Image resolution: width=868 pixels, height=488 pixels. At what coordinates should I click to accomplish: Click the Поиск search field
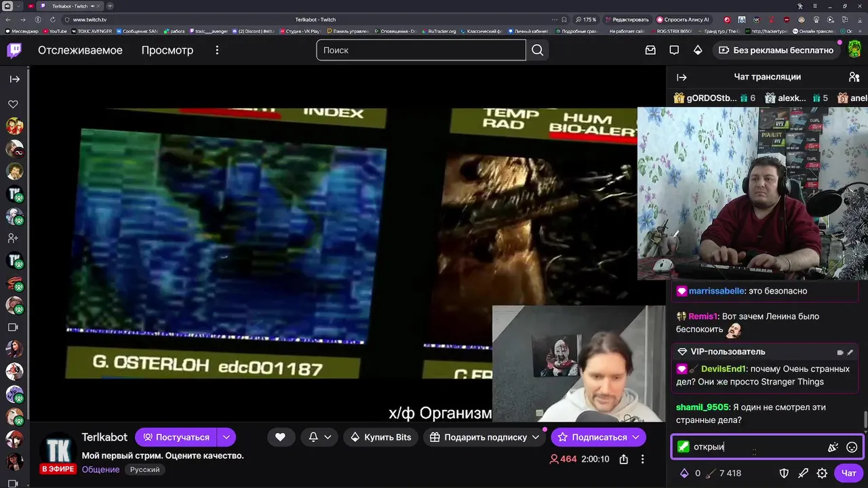420,50
